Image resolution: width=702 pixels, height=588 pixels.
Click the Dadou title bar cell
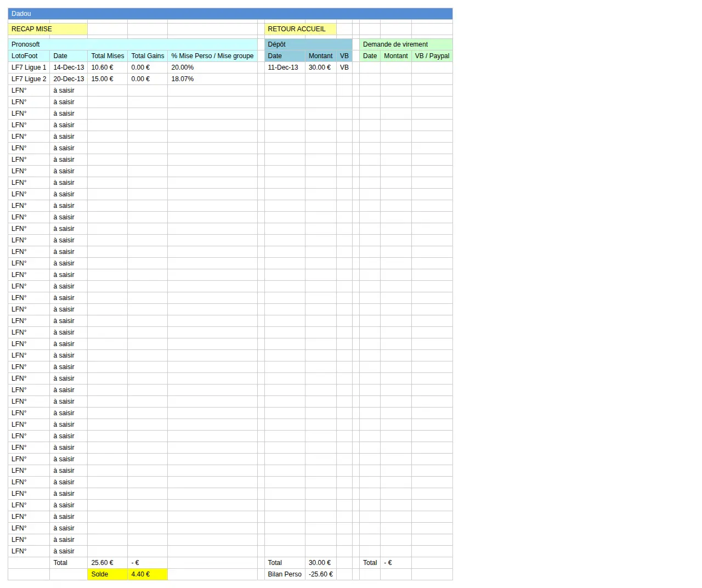pos(230,14)
